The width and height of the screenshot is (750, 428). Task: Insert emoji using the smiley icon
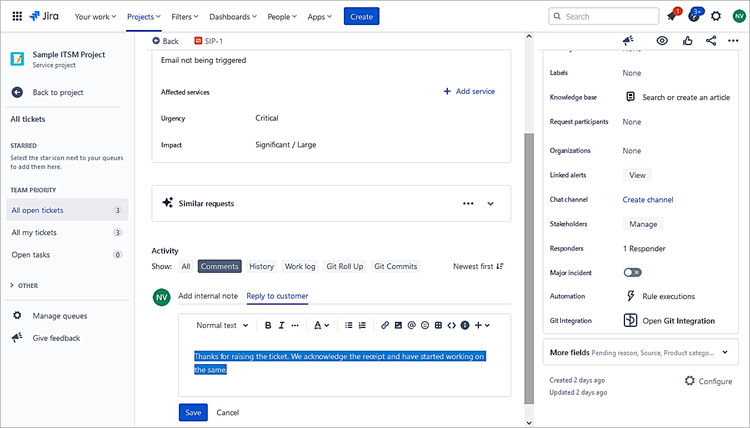tap(425, 325)
